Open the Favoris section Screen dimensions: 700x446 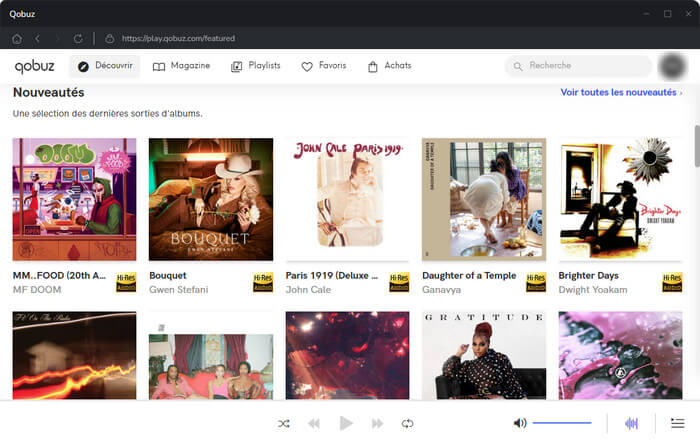(x=324, y=66)
